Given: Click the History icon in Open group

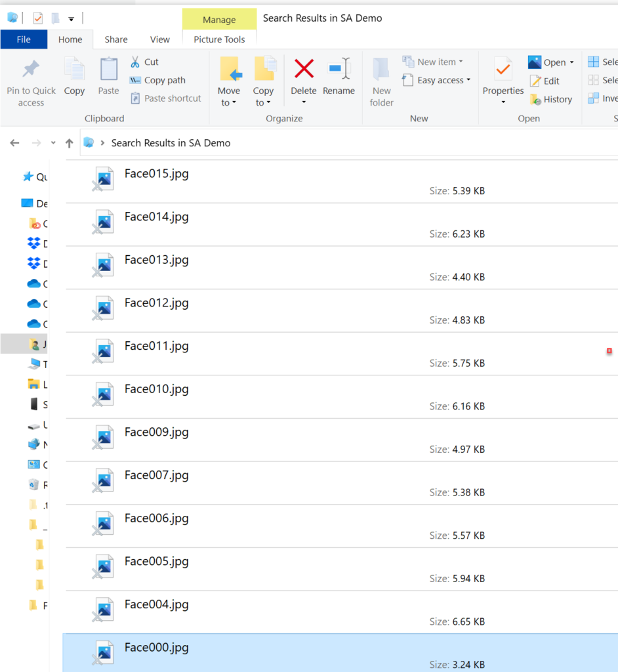Looking at the screenshot, I should point(535,99).
